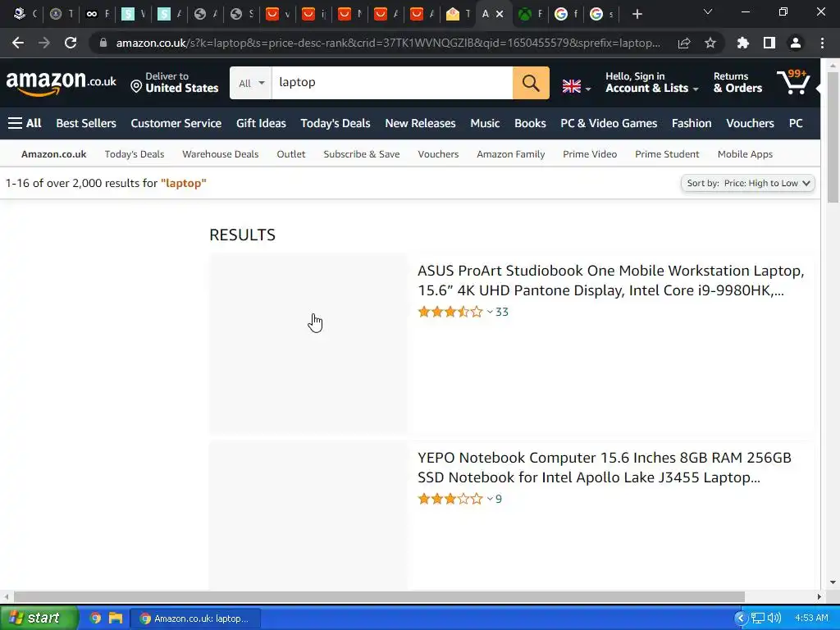Click the padlock site info icon
Viewport: 840px width, 630px height.
coord(103,43)
